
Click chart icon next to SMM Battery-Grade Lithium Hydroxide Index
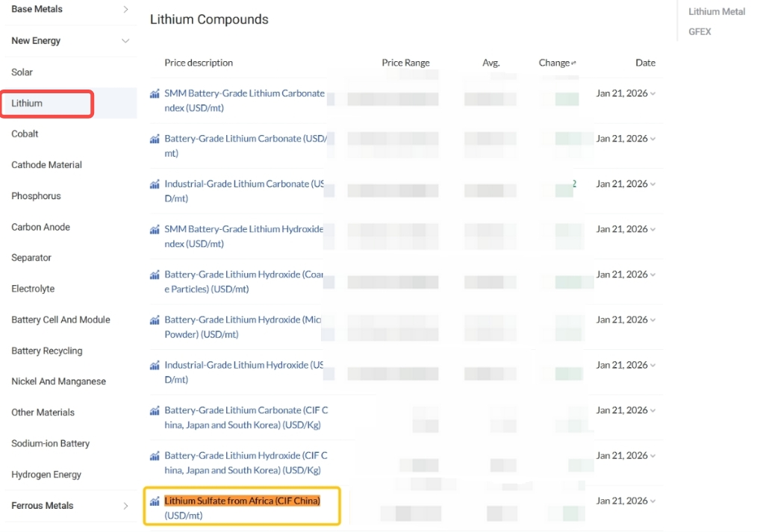coord(155,230)
